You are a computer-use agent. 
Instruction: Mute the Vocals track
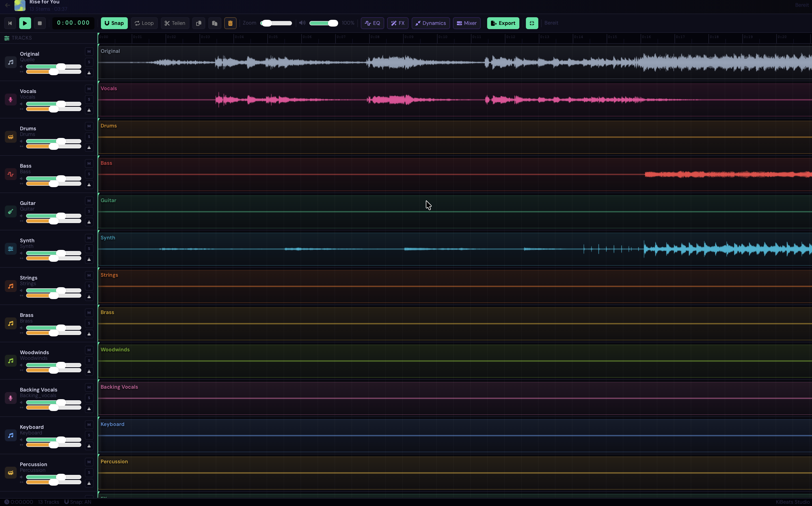click(x=89, y=89)
